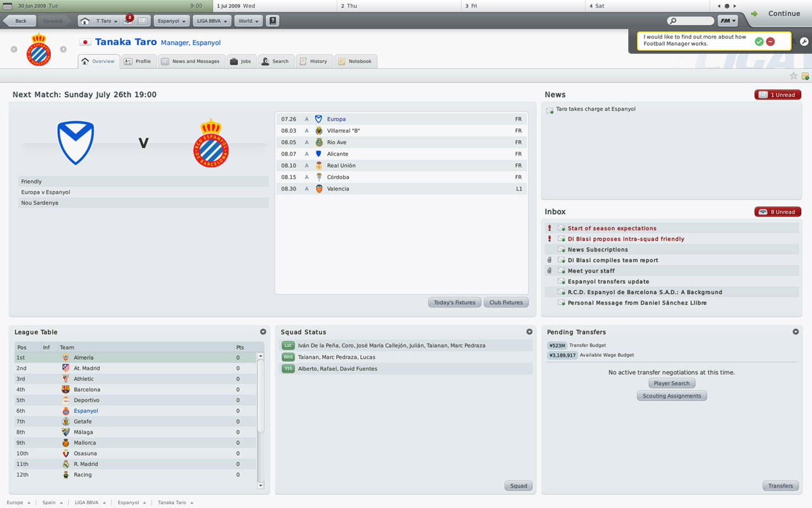The width and height of the screenshot is (812, 508).
Task: Open the wrench preferences icon
Action: pos(804,41)
